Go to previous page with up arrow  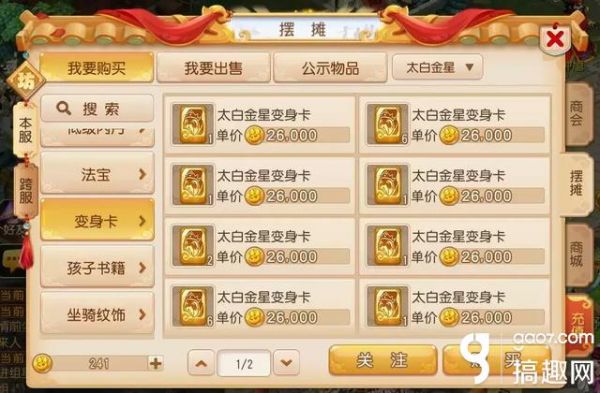201,363
